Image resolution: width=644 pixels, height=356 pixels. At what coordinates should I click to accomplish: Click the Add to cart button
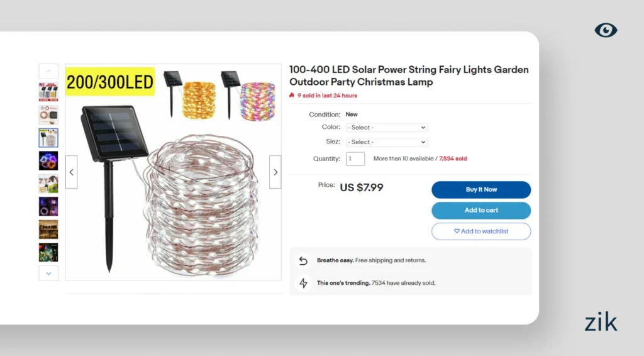[x=481, y=210]
